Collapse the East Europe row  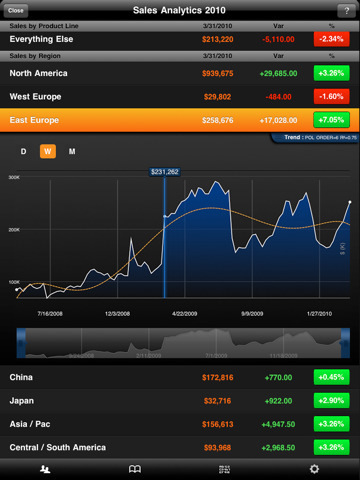(180, 120)
